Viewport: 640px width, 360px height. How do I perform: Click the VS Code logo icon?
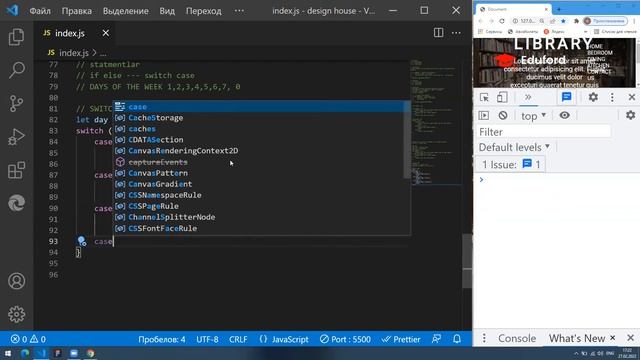[12, 10]
